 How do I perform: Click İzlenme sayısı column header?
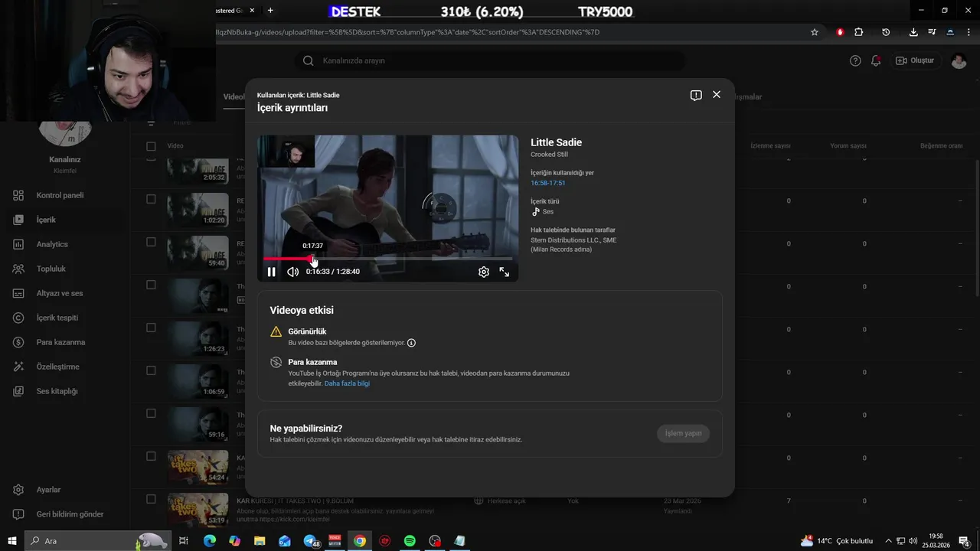click(x=770, y=146)
